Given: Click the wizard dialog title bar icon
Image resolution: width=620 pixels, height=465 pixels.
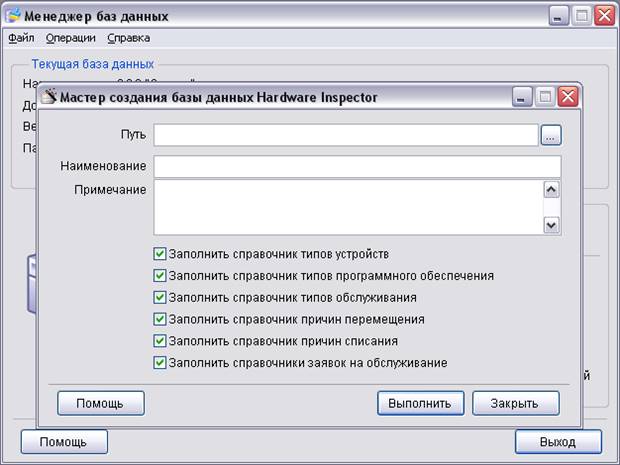Looking at the screenshot, I should coord(49,97).
